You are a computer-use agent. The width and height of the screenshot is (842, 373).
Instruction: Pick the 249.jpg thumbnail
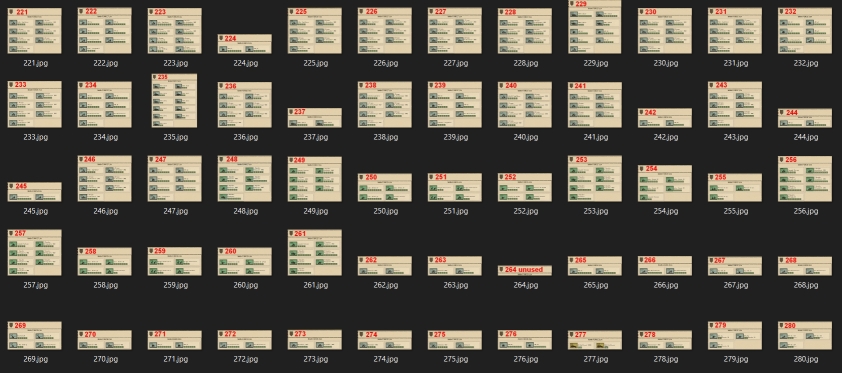pos(314,179)
